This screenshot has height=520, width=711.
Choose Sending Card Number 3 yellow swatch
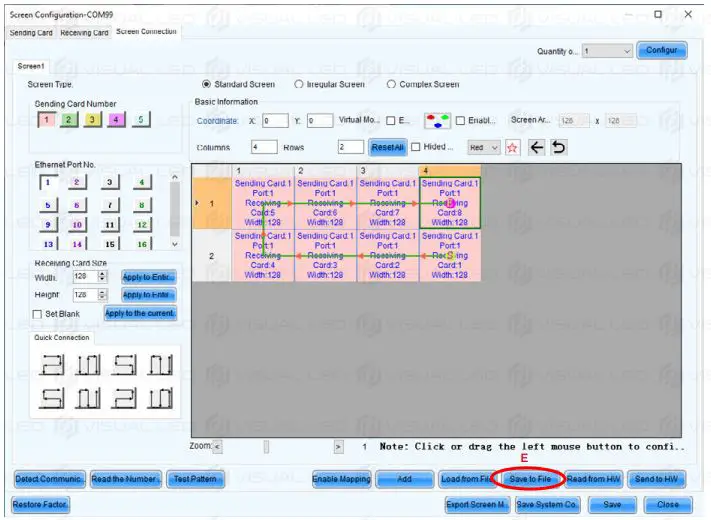click(92, 120)
